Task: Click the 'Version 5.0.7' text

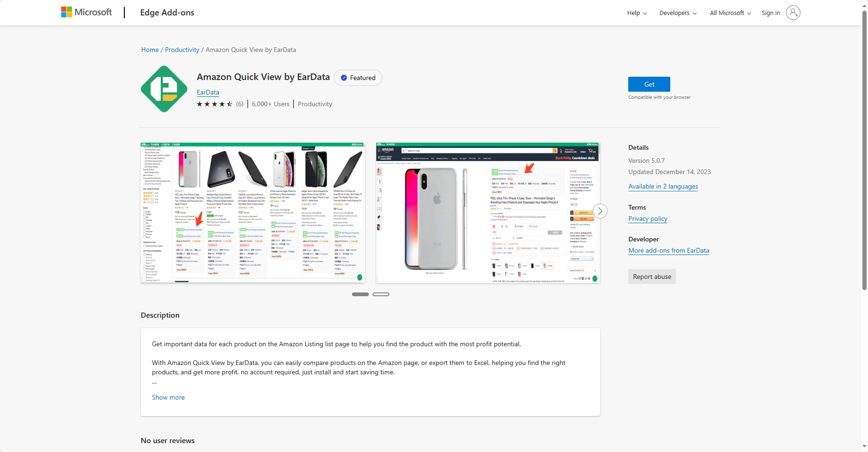Action: click(646, 160)
